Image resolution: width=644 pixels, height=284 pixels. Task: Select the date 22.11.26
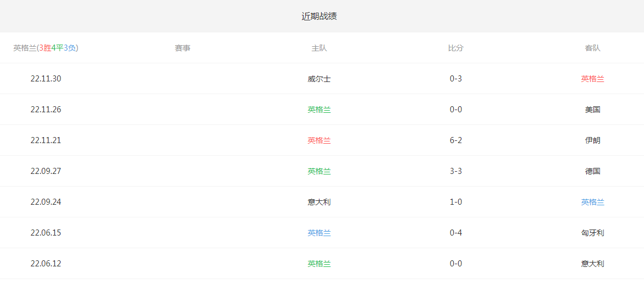tap(46, 110)
